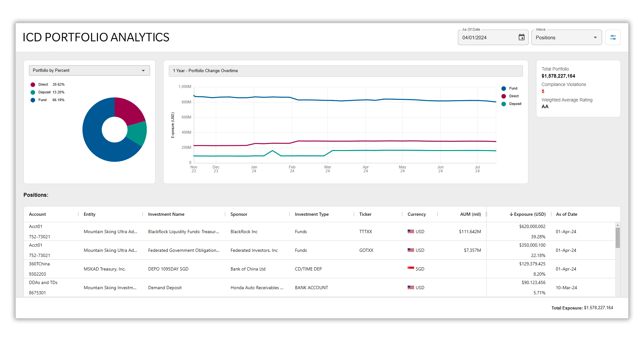Sort table by Investment Type column header
Screen dimensions: 644x342
[311, 214]
